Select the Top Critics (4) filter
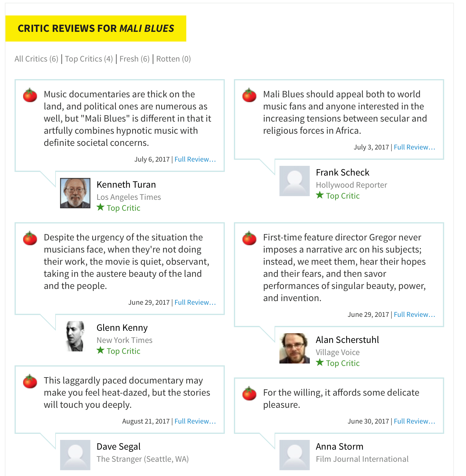This screenshot has width=466, height=476. coord(89,59)
